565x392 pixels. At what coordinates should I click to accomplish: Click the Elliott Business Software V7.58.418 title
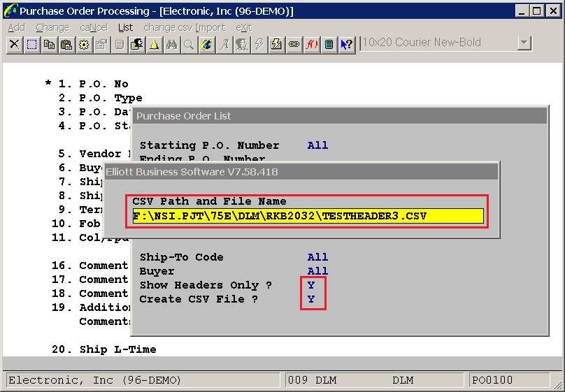301,172
